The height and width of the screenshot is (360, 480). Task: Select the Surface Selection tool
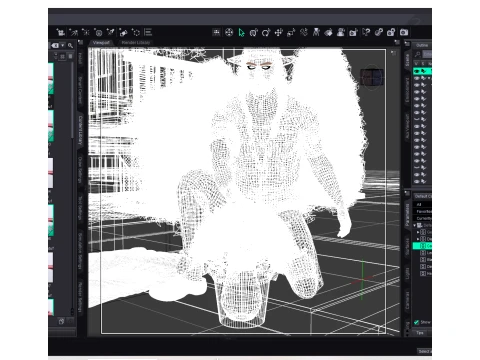pos(328,32)
